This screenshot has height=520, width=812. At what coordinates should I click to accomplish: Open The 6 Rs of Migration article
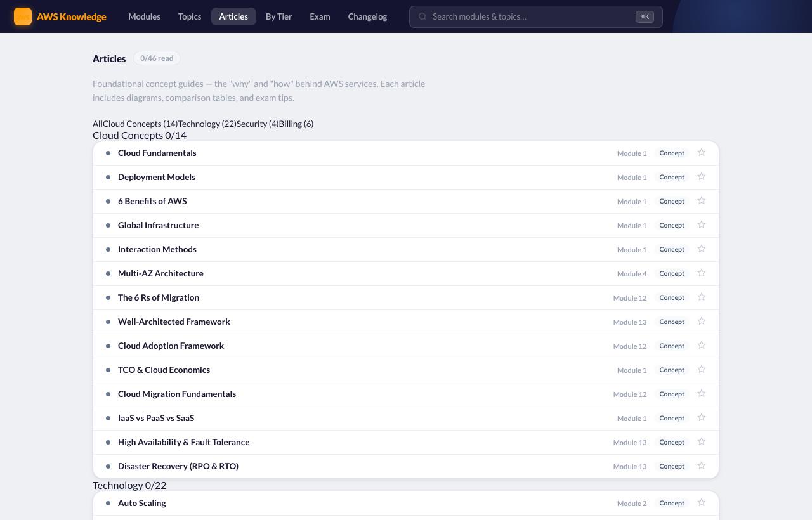coord(406,297)
